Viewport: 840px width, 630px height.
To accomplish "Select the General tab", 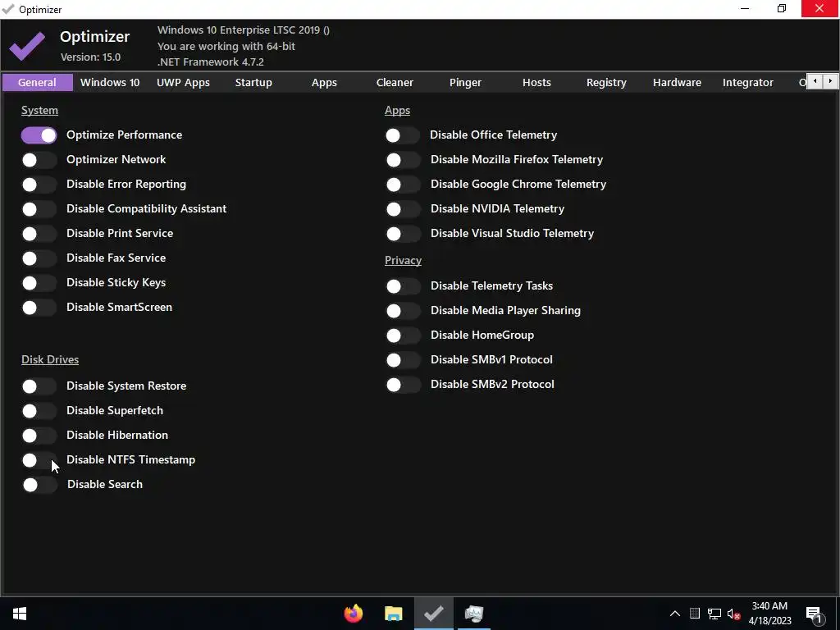I will click(37, 83).
